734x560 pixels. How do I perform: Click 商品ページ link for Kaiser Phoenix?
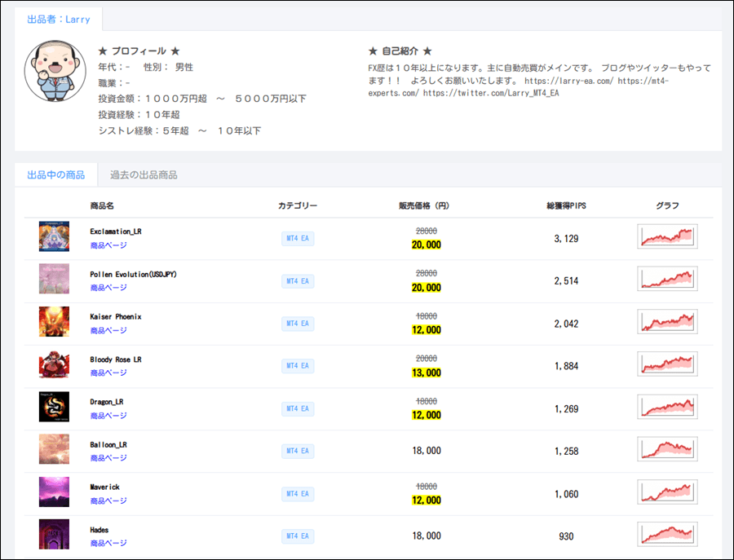coord(108,330)
